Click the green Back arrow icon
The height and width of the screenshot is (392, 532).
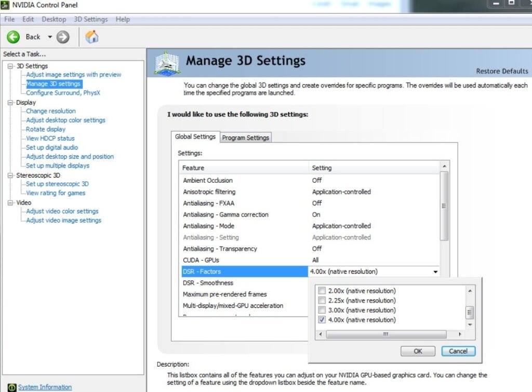tap(13, 37)
